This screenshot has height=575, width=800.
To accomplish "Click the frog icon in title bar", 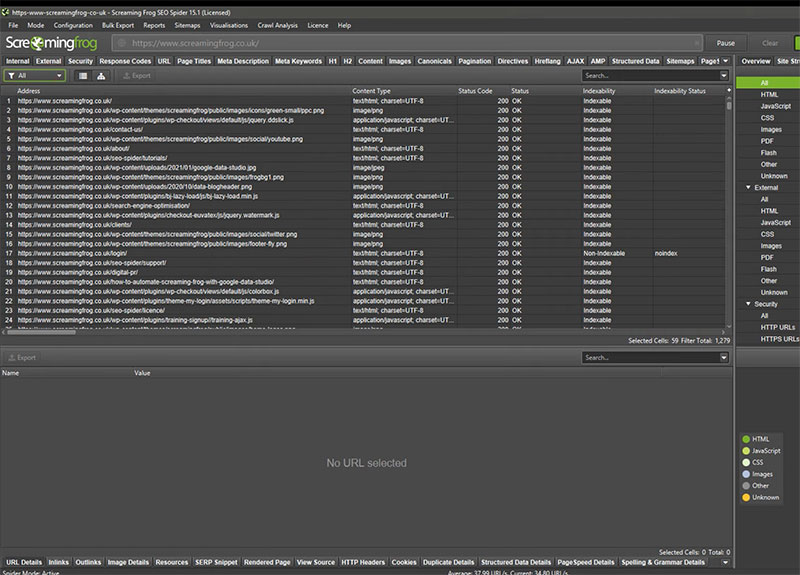I will pyautogui.click(x=5, y=12).
